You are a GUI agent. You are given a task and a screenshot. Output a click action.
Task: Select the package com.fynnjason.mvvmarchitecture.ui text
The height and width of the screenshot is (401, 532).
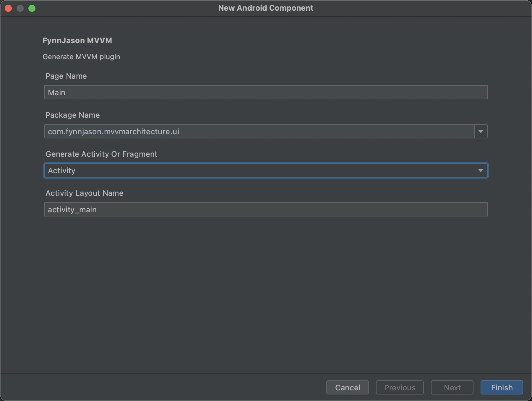113,131
